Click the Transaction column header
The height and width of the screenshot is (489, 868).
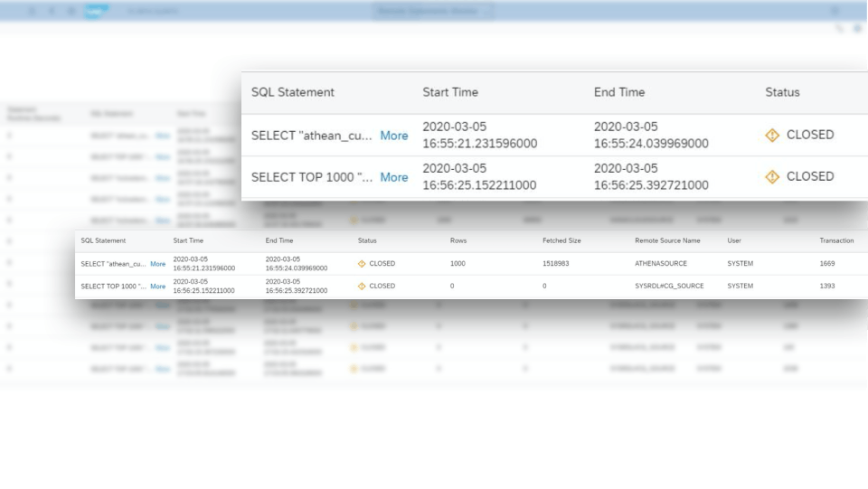click(x=836, y=240)
